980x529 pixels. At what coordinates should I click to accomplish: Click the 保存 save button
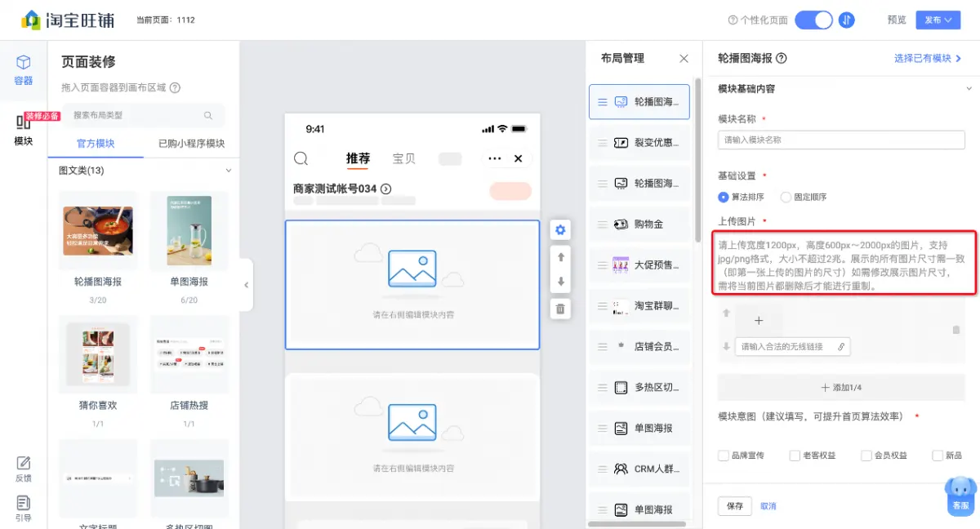coord(735,506)
